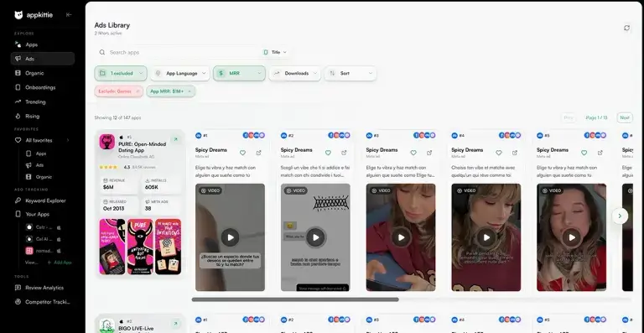Go to Organic under Explore
The image size is (644, 333).
click(34, 73)
